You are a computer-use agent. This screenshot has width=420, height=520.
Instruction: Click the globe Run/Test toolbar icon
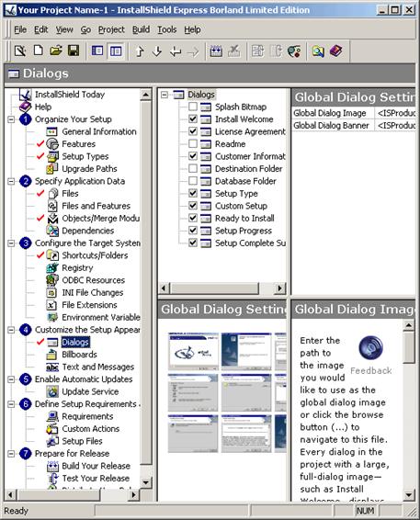(x=294, y=51)
